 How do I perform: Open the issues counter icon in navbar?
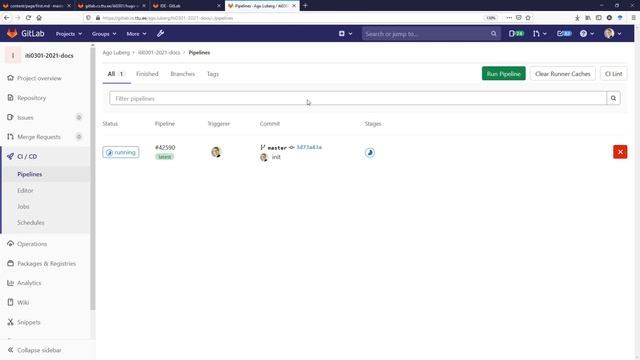[516, 33]
